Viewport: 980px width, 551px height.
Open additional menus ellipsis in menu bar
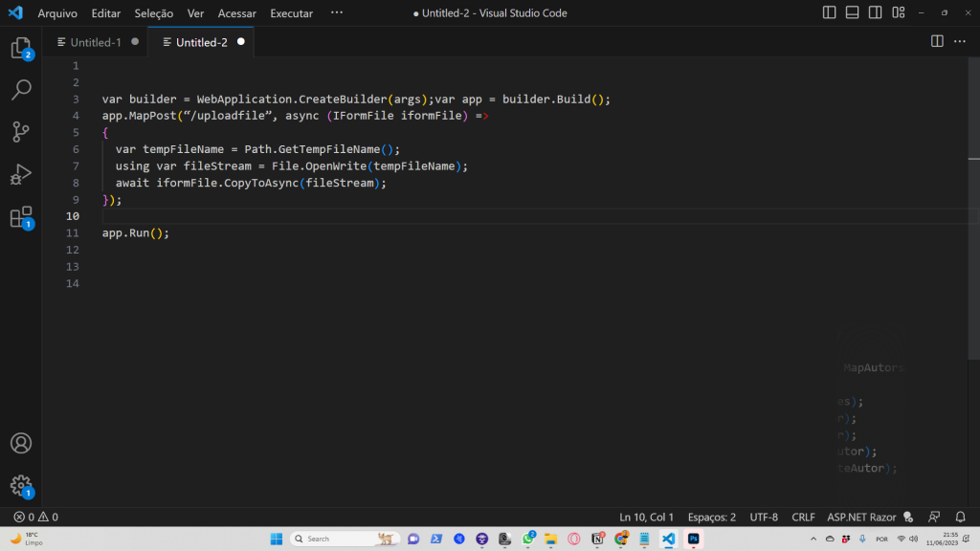click(x=337, y=12)
